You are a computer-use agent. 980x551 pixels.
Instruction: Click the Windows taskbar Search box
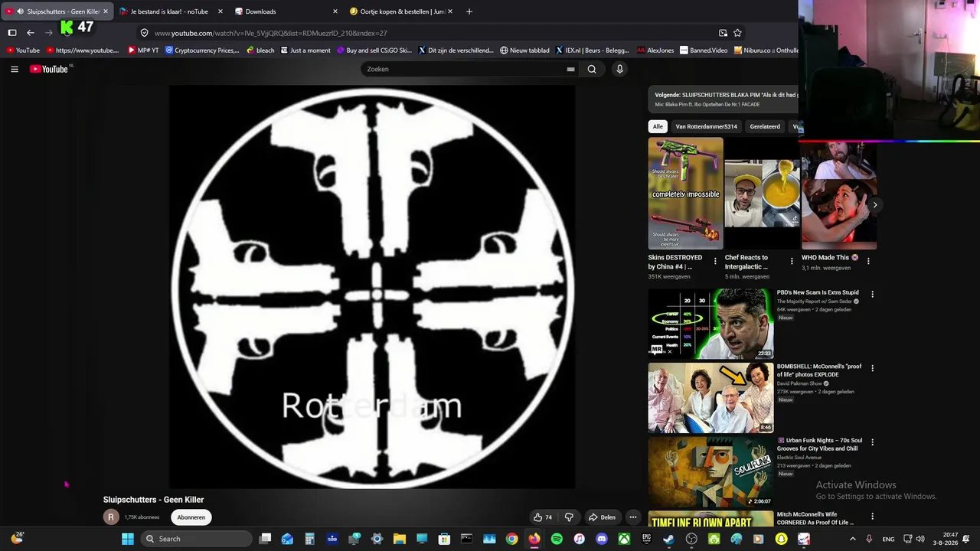196,539
